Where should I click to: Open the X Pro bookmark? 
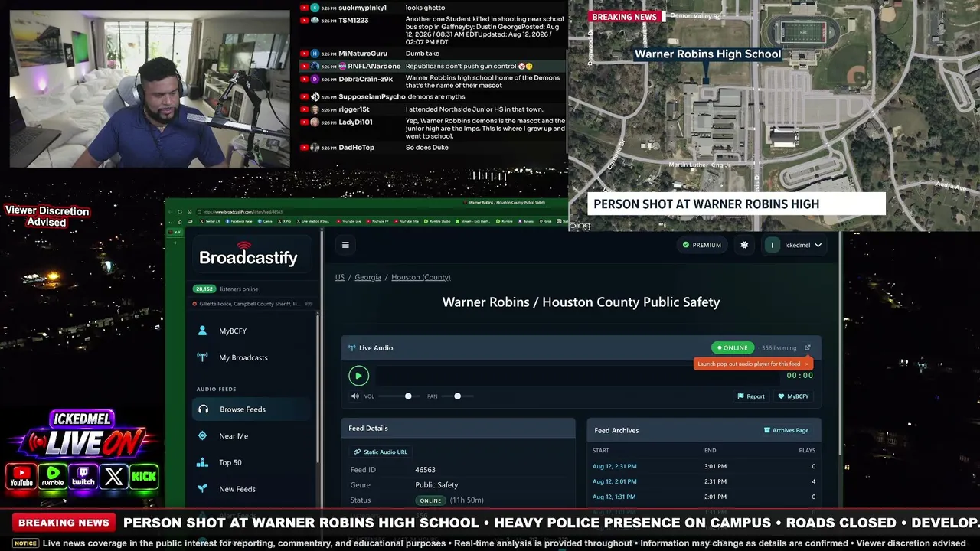coord(285,221)
